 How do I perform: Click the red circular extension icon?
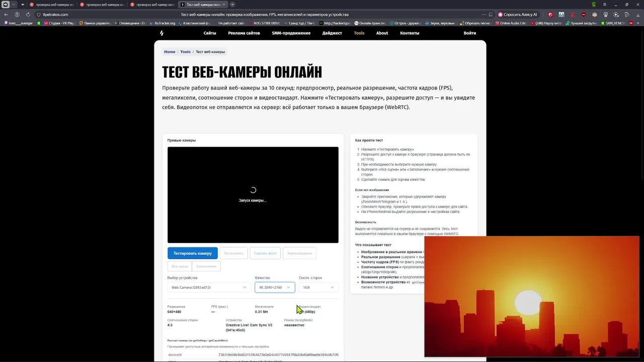pos(550,15)
